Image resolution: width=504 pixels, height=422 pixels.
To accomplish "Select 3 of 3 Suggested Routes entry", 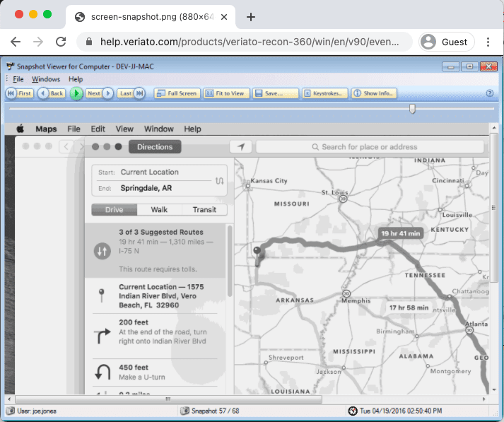I will point(156,250).
